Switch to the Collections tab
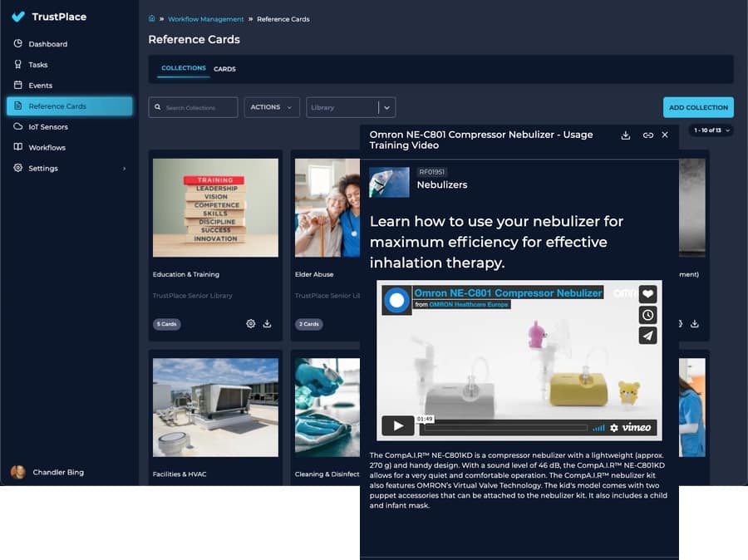The width and height of the screenshot is (748, 560). [184, 68]
